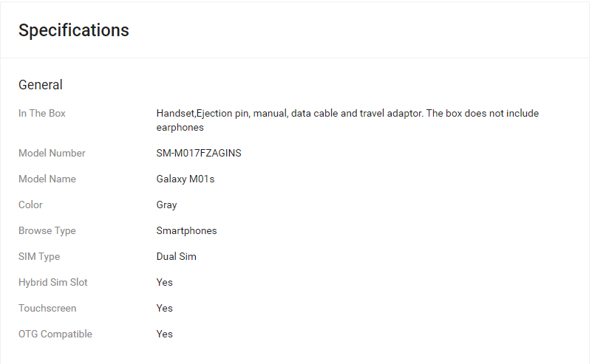Select the Gray color value

tap(167, 205)
